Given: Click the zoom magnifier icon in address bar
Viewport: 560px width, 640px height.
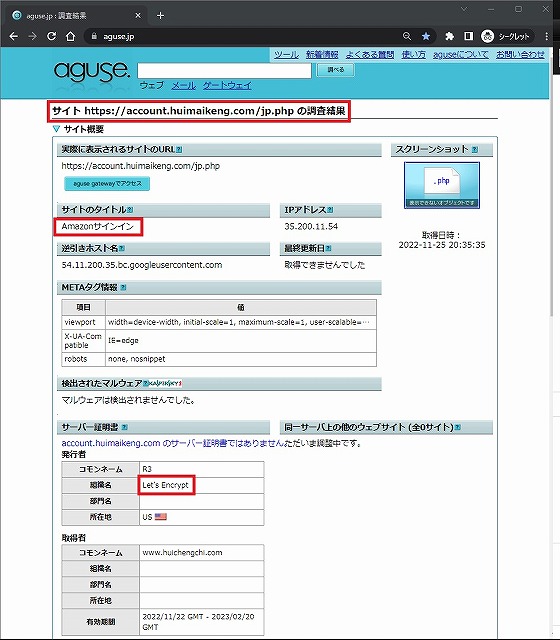Looking at the screenshot, I should click(407, 36).
